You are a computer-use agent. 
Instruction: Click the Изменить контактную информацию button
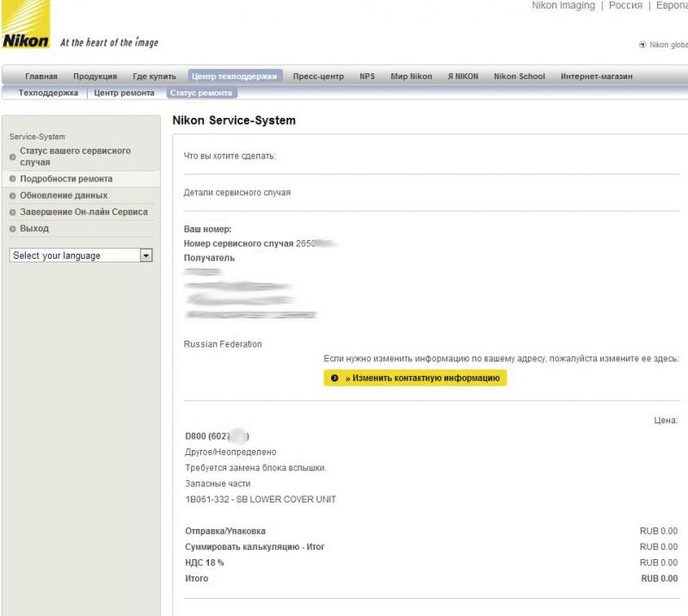(x=415, y=378)
